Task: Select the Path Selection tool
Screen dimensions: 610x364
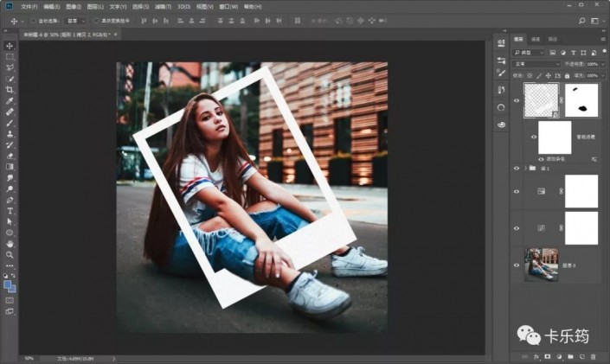Action: pos(10,221)
